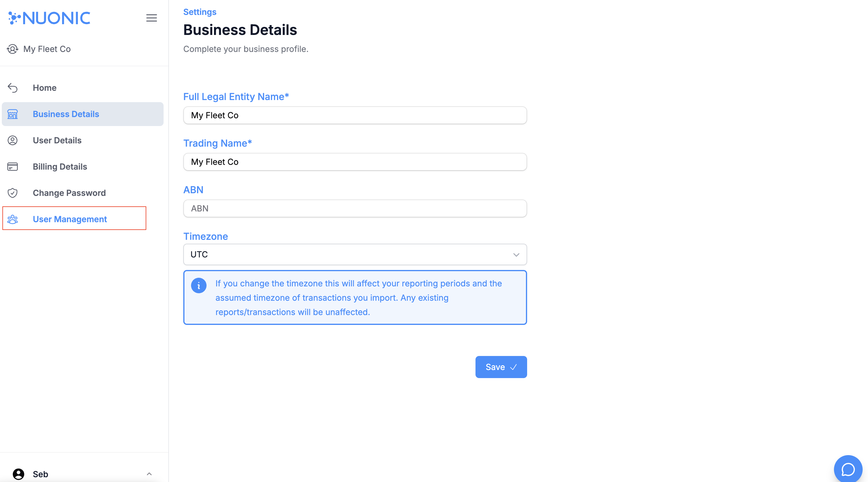868x482 pixels.
Task: Click the timezone info icon
Action: [199, 285]
